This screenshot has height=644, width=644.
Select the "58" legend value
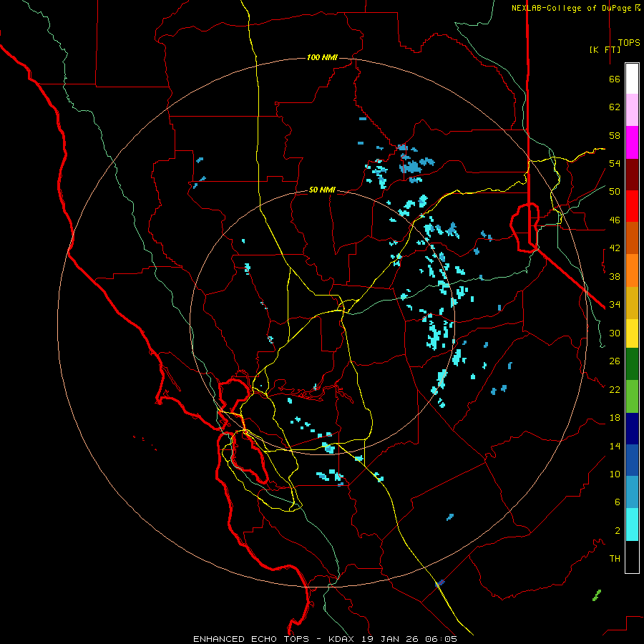(615, 135)
